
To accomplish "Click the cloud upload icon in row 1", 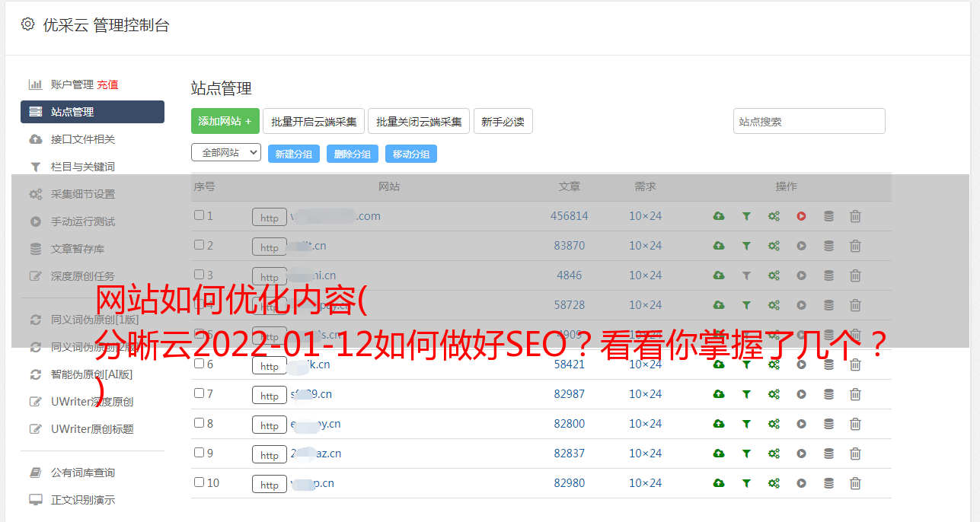I will pyautogui.click(x=719, y=216).
